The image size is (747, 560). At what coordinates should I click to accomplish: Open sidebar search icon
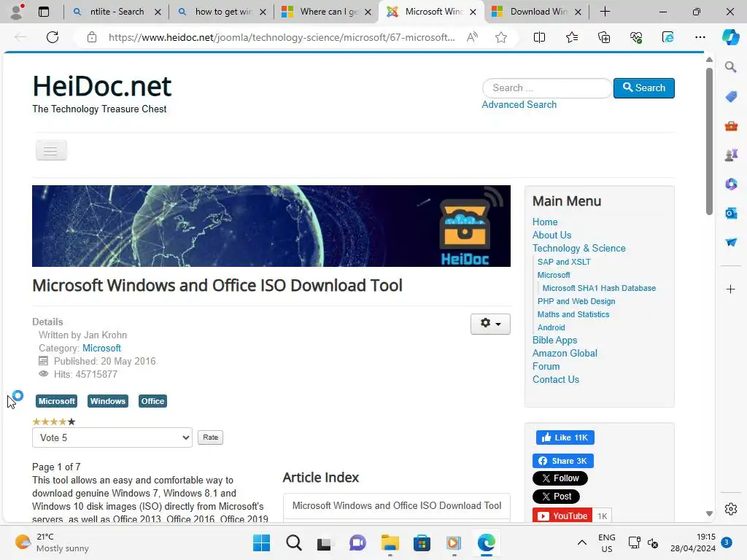(731, 67)
